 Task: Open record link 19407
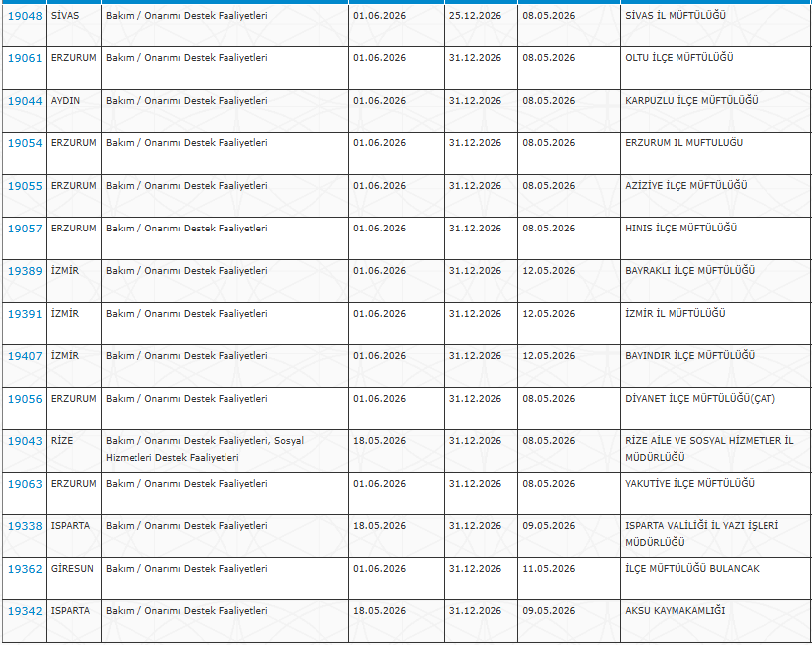coord(25,356)
